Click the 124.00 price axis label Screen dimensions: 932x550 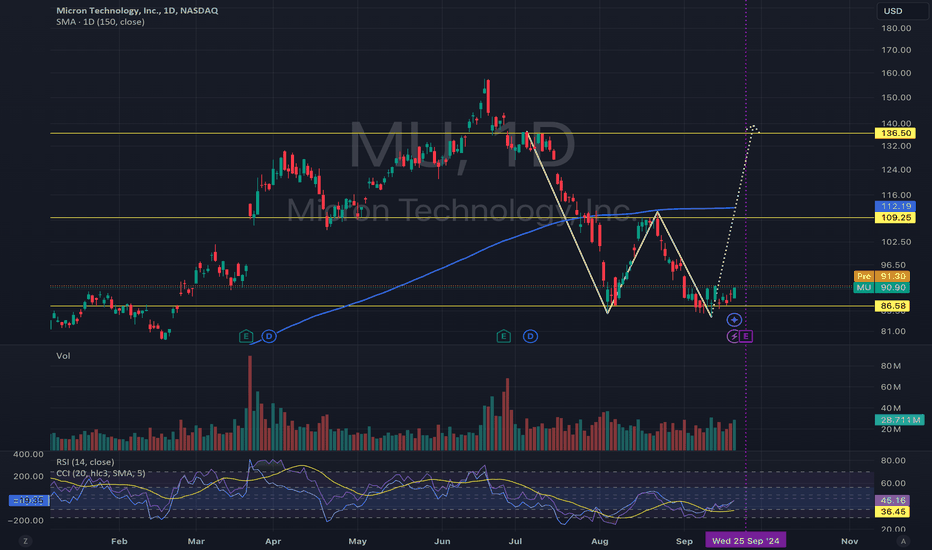[896, 169]
